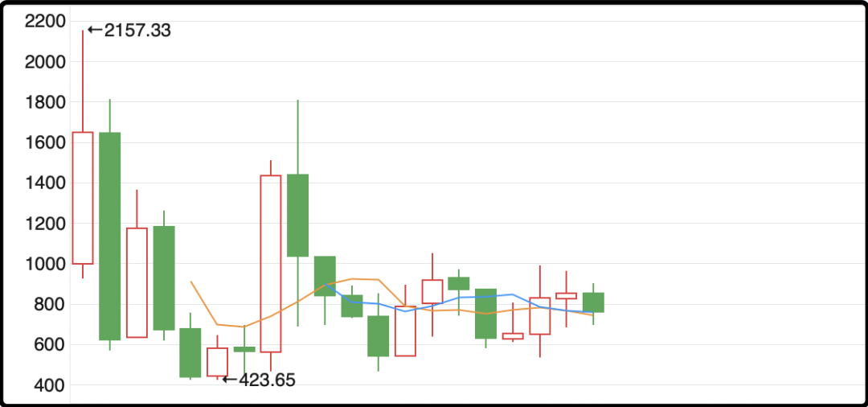
Task: Select the green candle spanning 630 to 875
Action: pos(486,314)
